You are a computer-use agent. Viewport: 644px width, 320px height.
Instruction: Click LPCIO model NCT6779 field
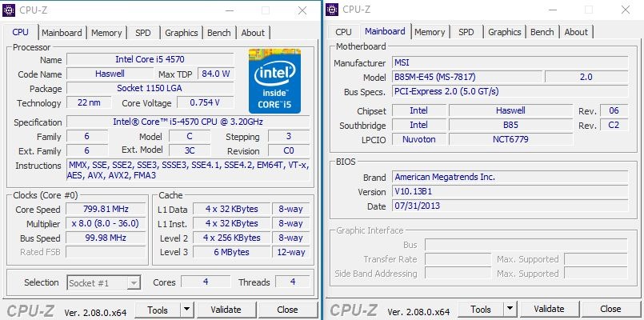click(x=510, y=139)
